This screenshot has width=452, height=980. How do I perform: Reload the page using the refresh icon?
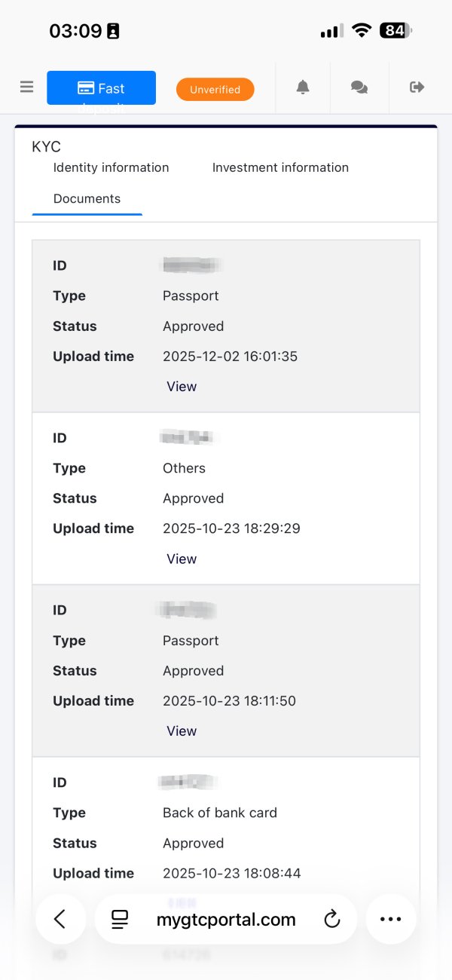pos(331,919)
